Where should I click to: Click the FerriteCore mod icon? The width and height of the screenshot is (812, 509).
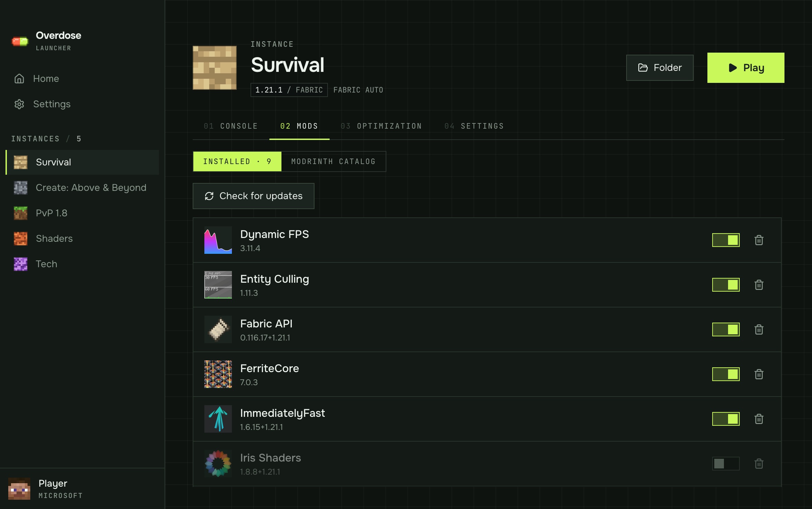[218, 374]
